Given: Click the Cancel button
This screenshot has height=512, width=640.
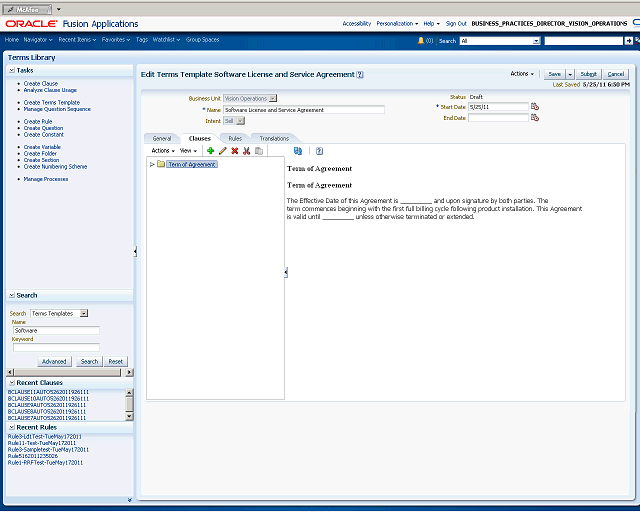Looking at the screenshot, I should click(x=616, y=74).
